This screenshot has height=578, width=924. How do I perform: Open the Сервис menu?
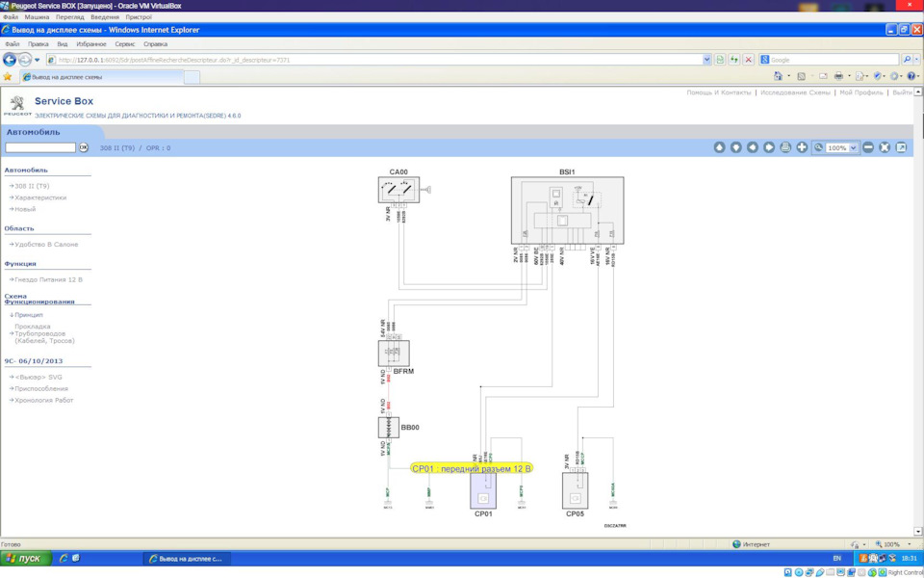click(x=125, y=44)
